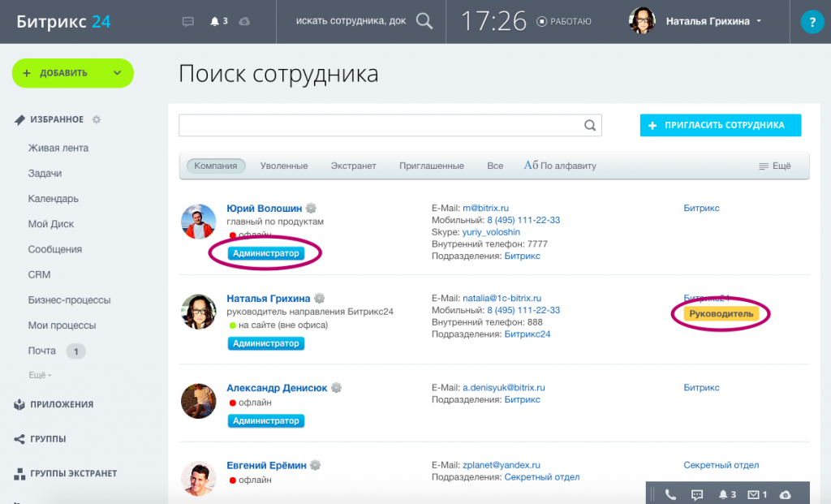
Task: Expand Ещё in the left sidebar
Action: coord(40,375)
